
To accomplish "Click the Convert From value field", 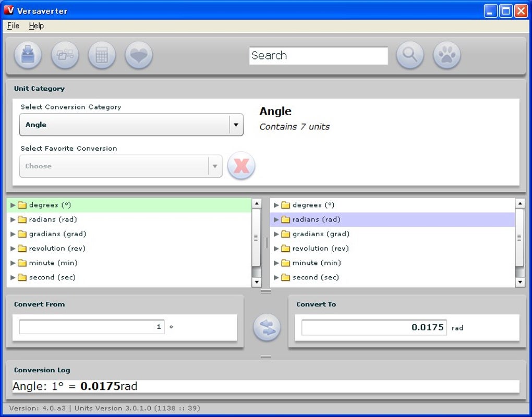I will pyautogui.click(x=92, y=327).
